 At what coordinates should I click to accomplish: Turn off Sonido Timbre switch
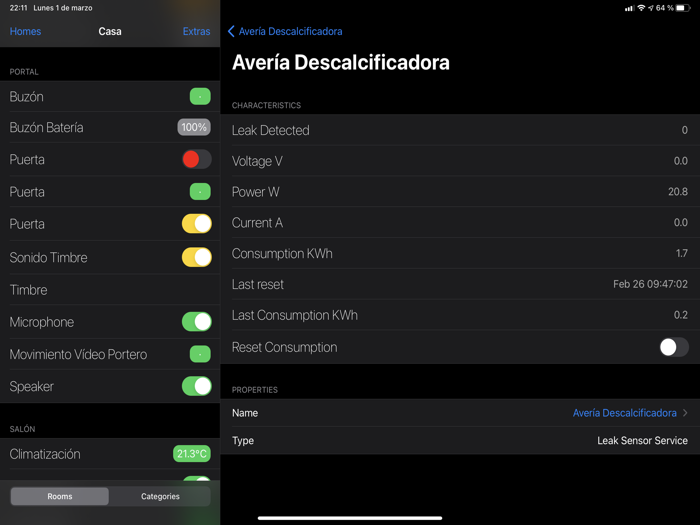(196, 257)
